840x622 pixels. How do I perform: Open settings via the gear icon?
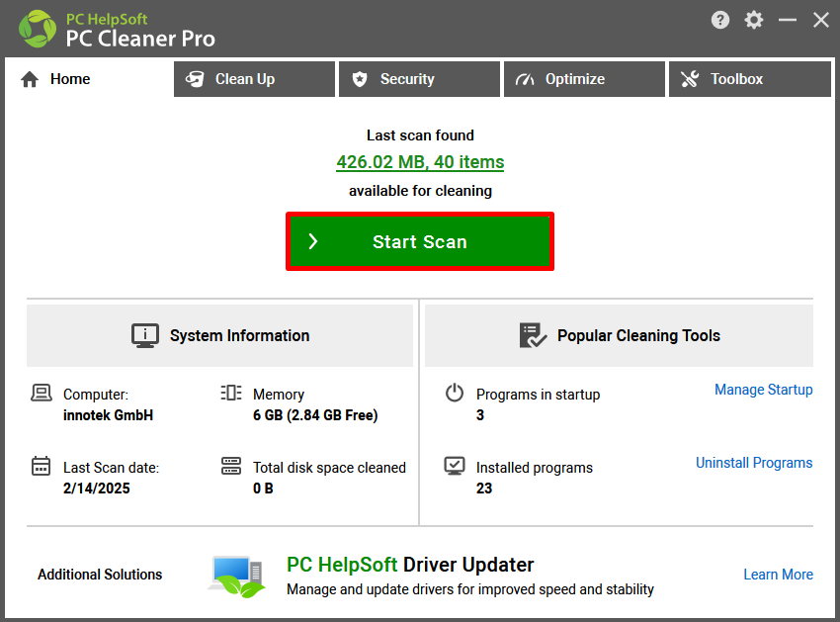click(x=753, y=21)
